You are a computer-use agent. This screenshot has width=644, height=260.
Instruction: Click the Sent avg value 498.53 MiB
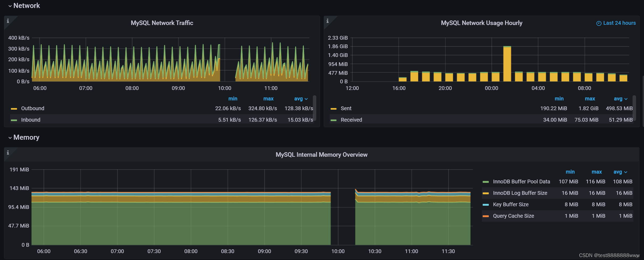pos(619,108)
